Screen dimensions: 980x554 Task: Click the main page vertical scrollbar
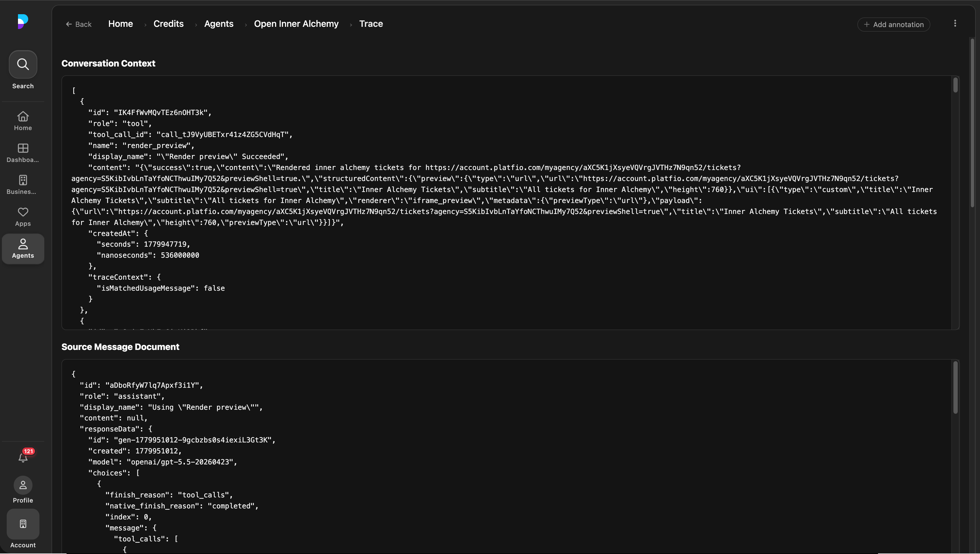[x=972, y=123]
